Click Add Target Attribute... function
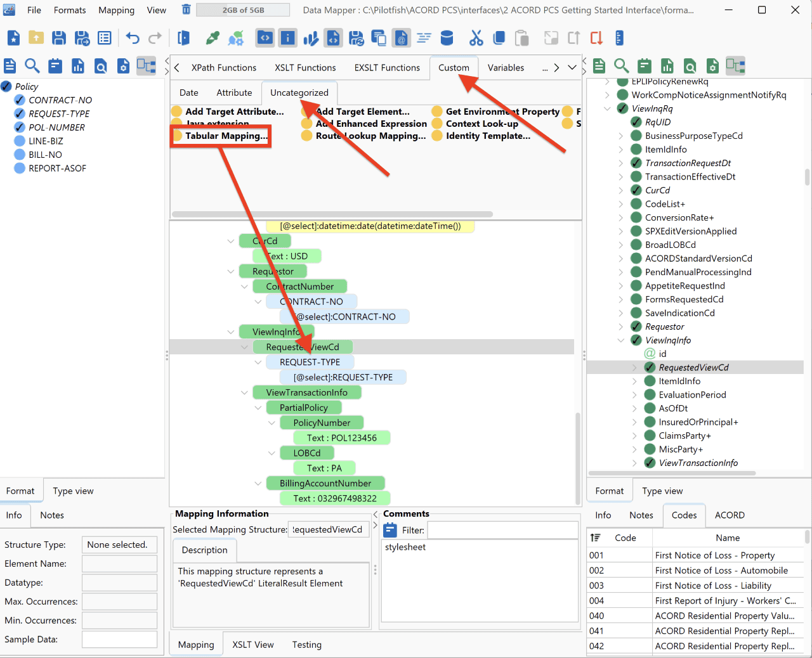Viewport: 812px width, 658px height. coord(228,112)
